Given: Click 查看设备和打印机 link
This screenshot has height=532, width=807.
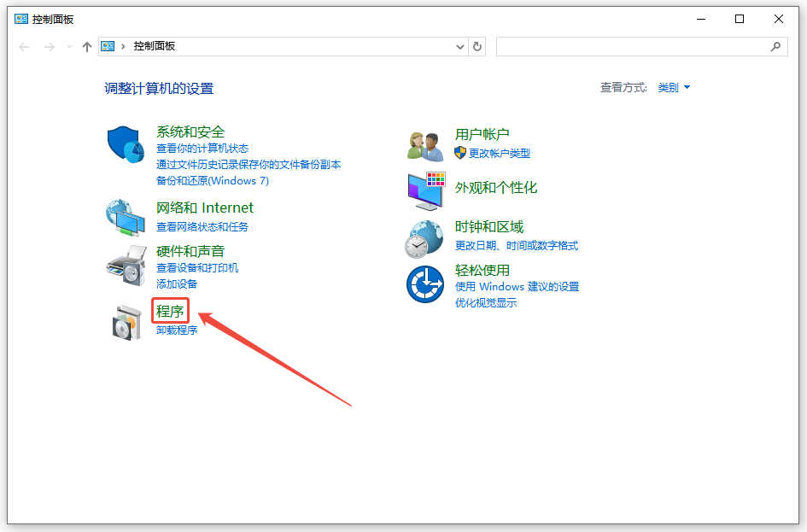Looking at the screenshot, I should pyautogui.click(x=197, y=268).
